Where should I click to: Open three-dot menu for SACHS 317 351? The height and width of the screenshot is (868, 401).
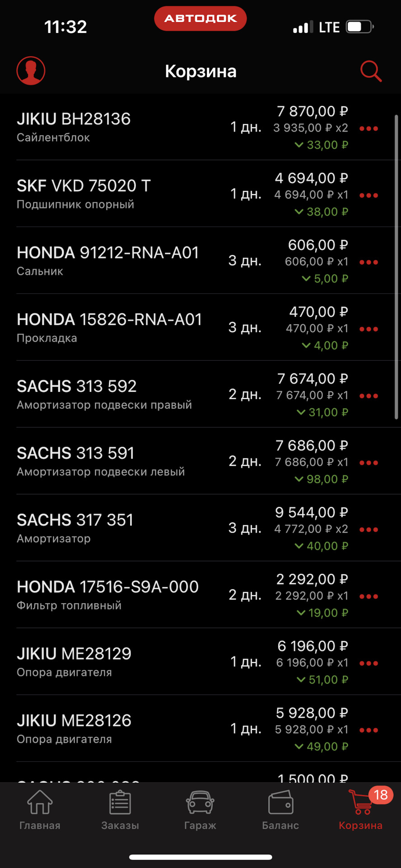(368, 529)
